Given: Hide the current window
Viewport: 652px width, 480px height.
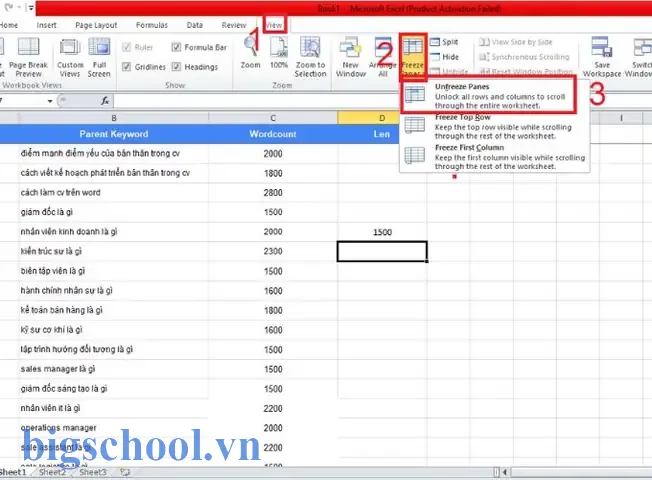Looking at the screenshot, I should [x=444, y=57].
